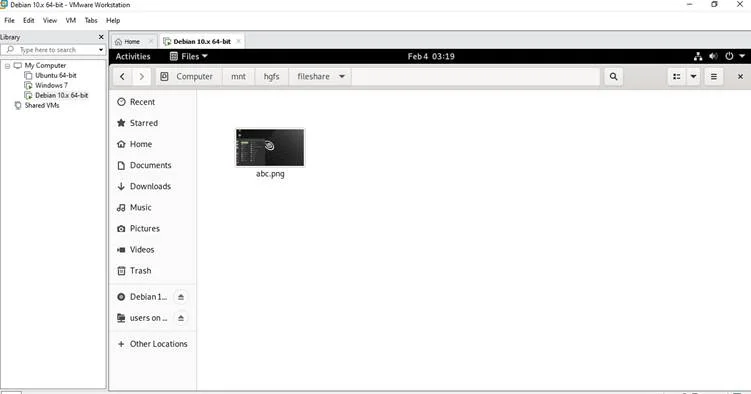Go back with the left arrow button
This screenshot has height=394, width=751.
click(x=123, y=77)
